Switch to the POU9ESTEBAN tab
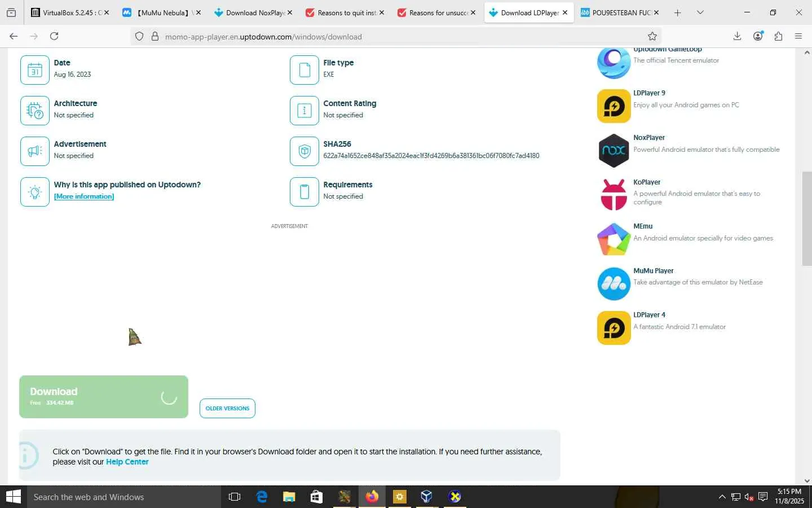This screenshot has width=812, height=508. tap(620, 12)
